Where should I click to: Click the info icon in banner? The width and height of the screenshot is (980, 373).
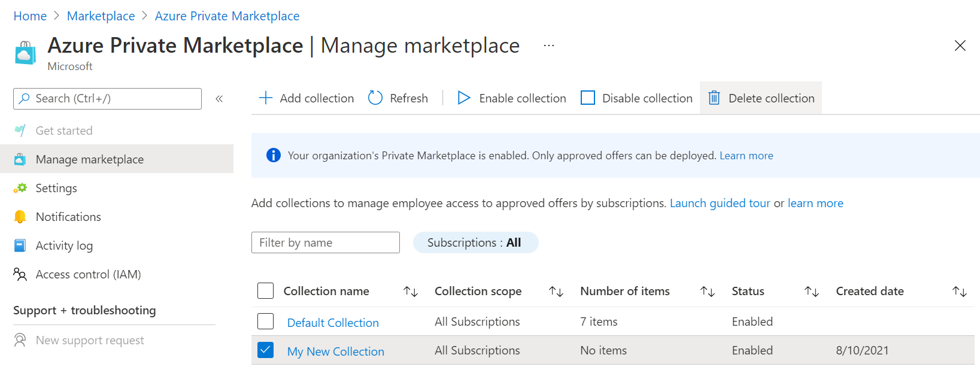tap(273, 156)
